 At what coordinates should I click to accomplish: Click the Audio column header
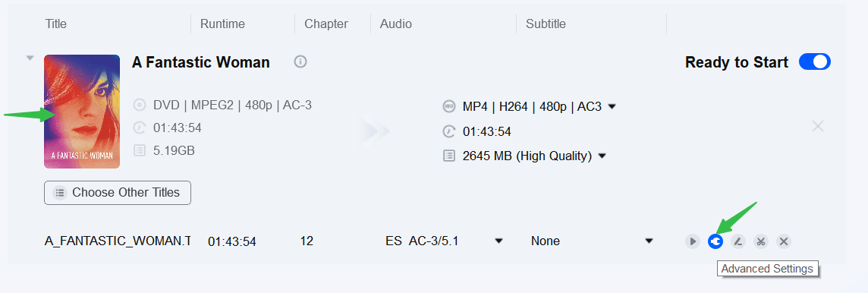pos(396,24)
